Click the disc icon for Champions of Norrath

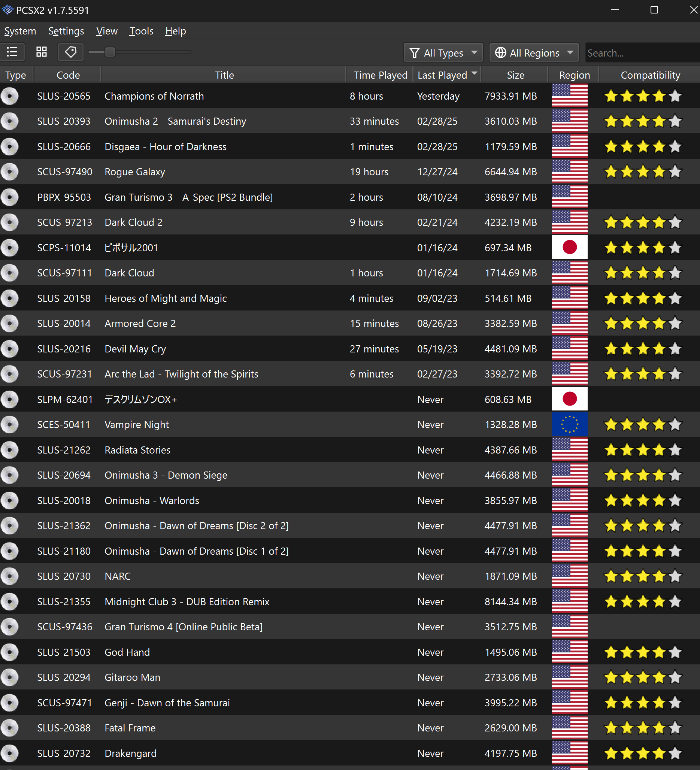(x=9, y=96)
